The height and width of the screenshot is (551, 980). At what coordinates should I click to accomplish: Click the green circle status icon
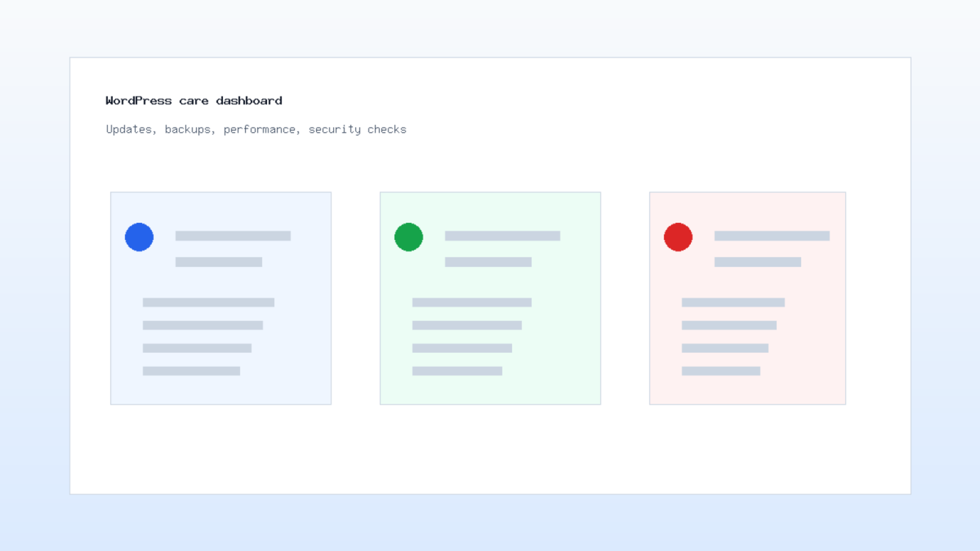click(x=409, y=237)
